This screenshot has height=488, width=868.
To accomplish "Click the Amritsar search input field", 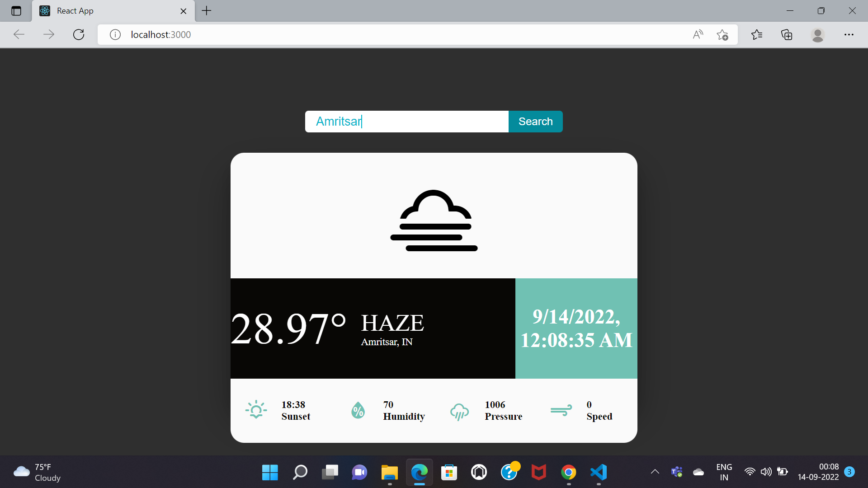I will click(406, 121).
